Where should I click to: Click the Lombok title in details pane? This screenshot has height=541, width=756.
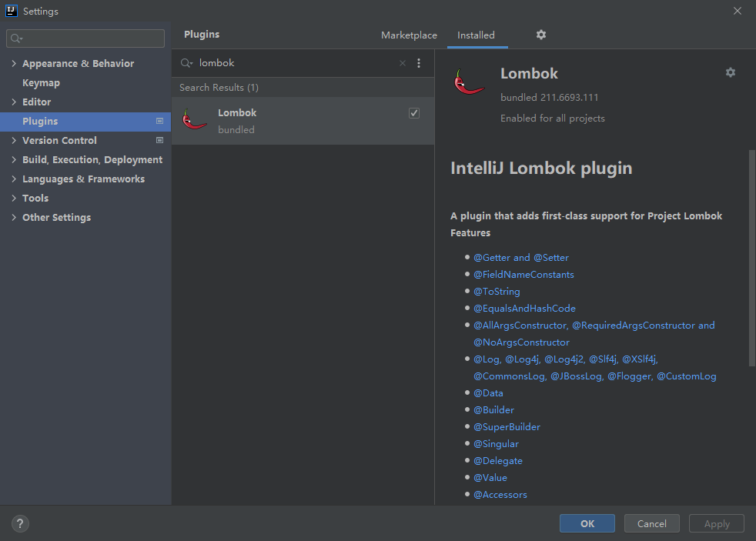pos(529,73)
